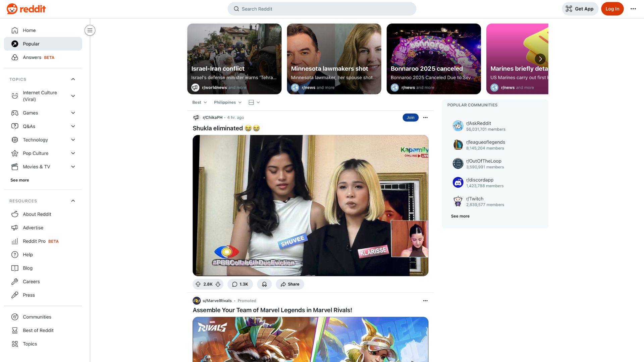Give an award to the Shukla post

(x=264, y=284)
